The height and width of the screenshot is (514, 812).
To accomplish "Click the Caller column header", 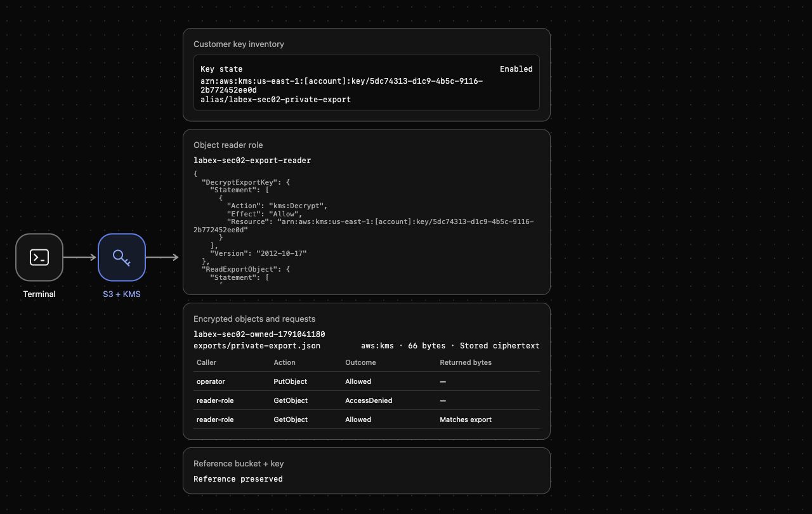I will [206, 362].
